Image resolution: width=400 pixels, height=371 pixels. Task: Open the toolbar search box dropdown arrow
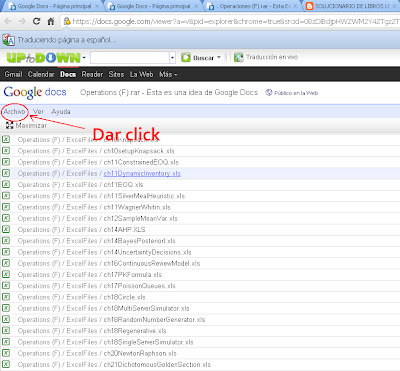coord(172,58)
